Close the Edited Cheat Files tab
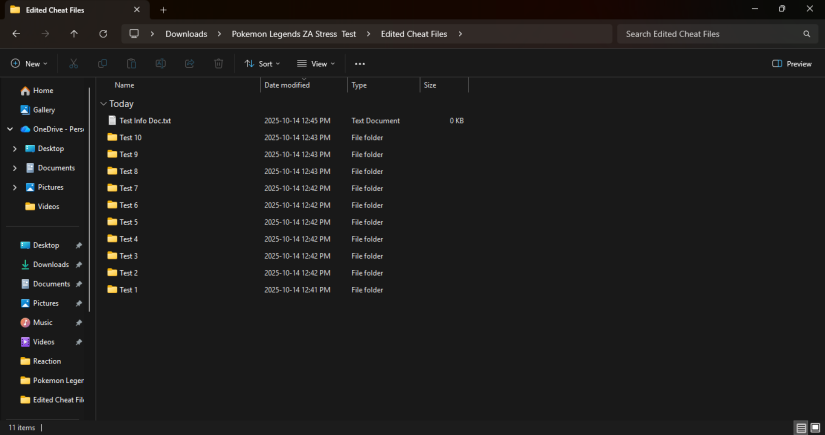 pos(137,9)
